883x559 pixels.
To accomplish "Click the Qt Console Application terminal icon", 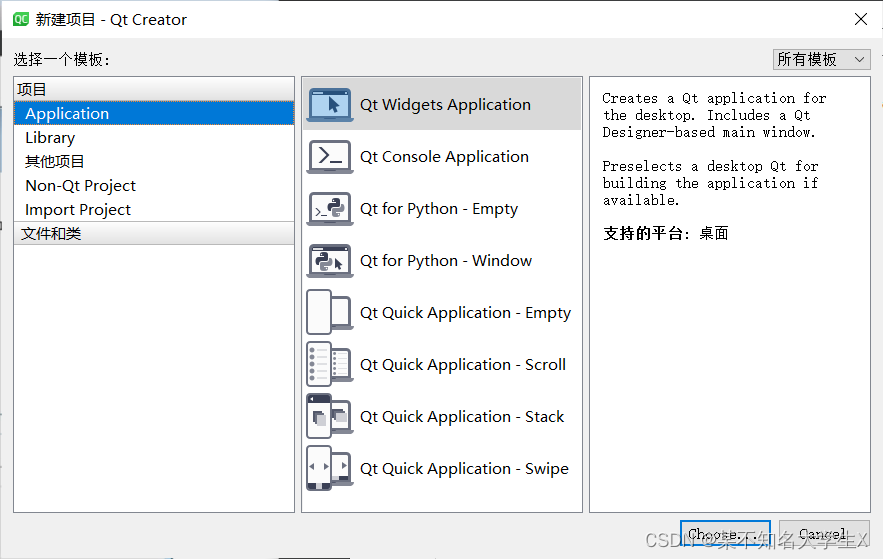I will (x=330, y=156).
